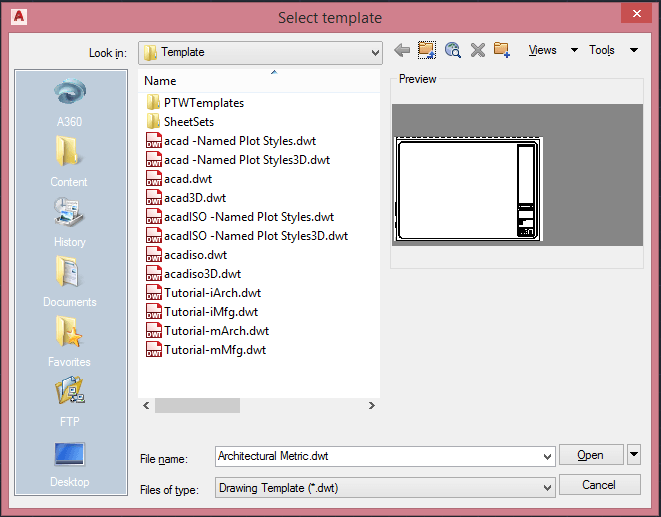The width and height of the screenshot is (661, 517).
Task: Open the arrow menu next to Open button
Action: 634,455
